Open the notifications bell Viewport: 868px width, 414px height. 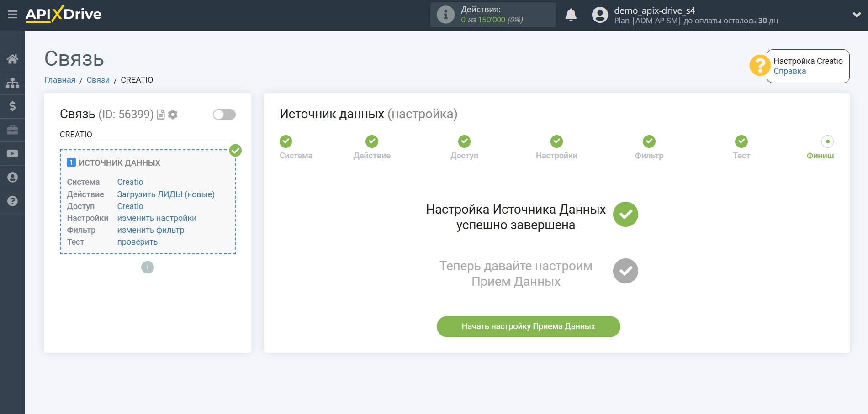coord(572,15)
